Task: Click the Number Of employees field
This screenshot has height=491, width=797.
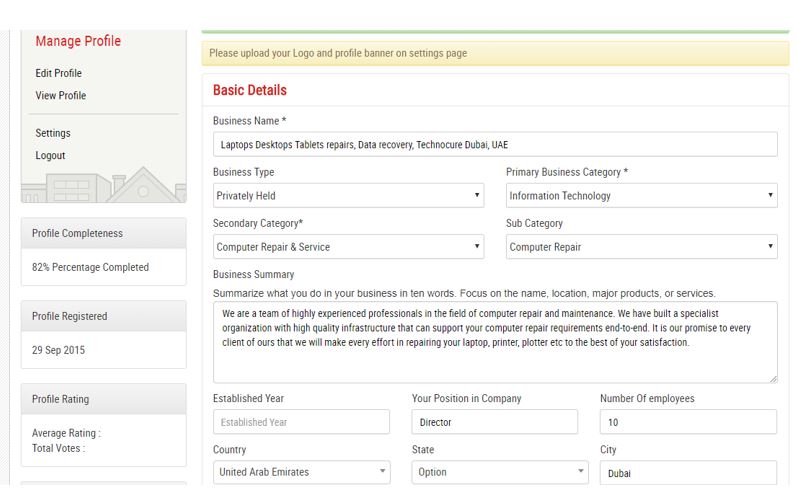Action: 688,422
